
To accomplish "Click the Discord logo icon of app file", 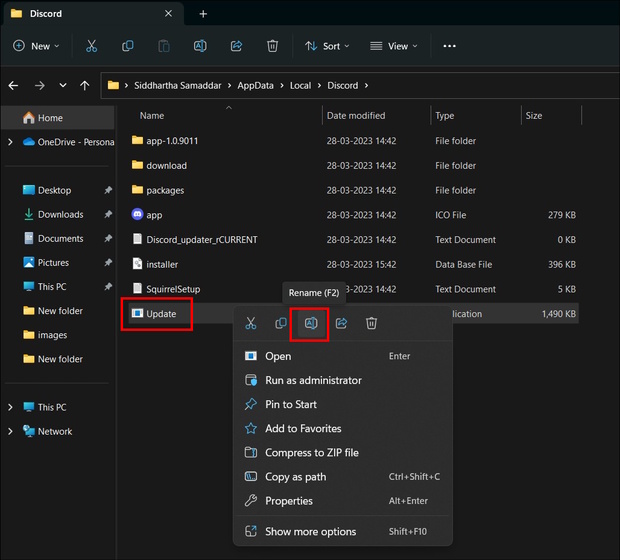I will 137,214.
